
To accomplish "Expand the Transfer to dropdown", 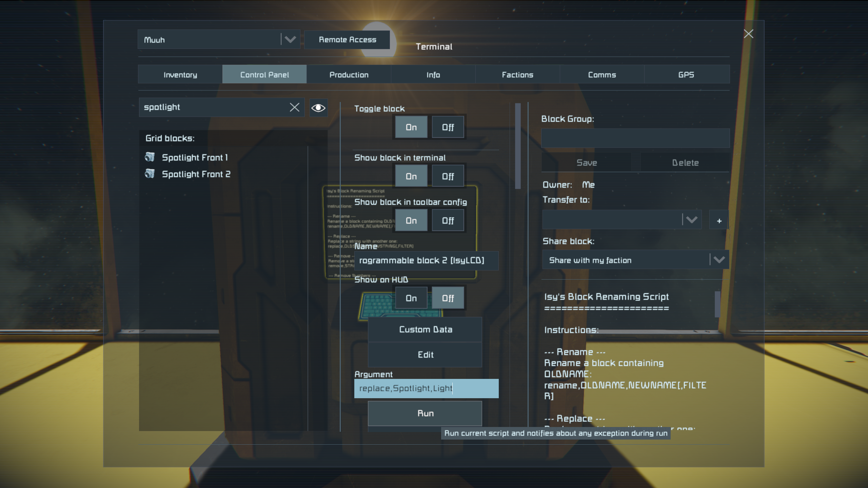I will tap(691, 220).
